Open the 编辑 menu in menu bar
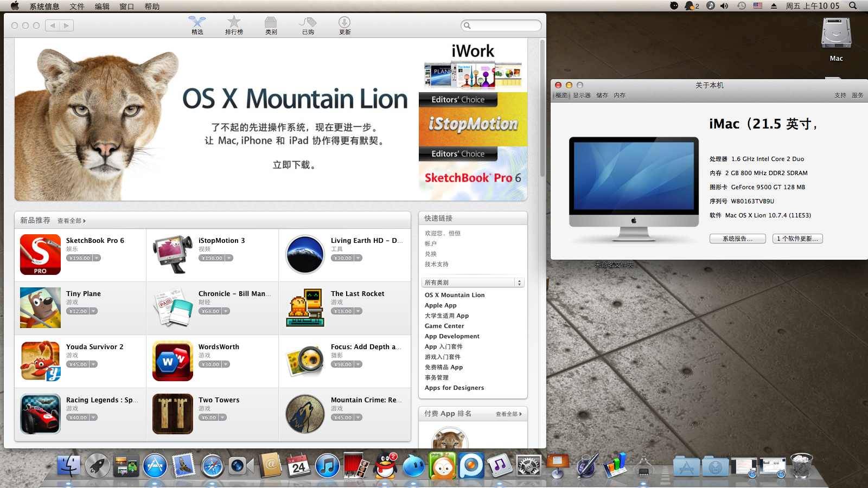This screenshot has height=488, width=868. coord(102,7)
